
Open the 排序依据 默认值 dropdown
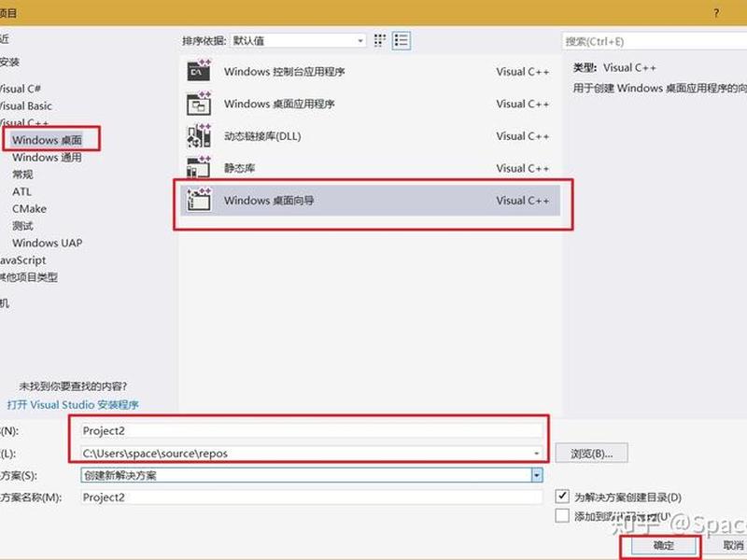298,40
